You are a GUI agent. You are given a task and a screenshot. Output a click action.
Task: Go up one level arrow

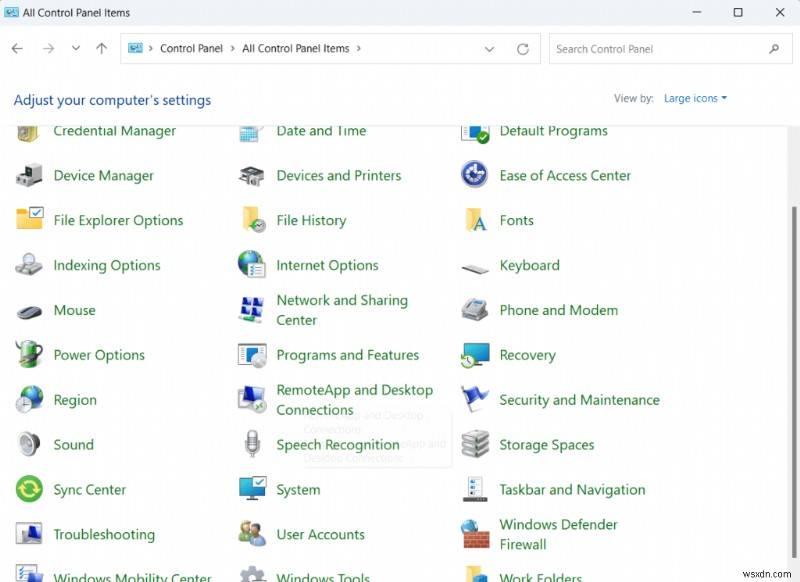point(102,48)
